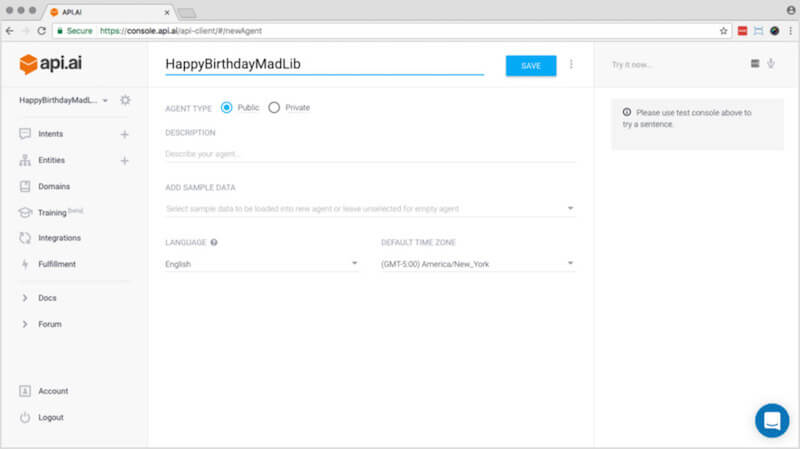This screenshot has height=449, width=800.
Task: Go back in browser history
Action: click(x=10, y=31)
